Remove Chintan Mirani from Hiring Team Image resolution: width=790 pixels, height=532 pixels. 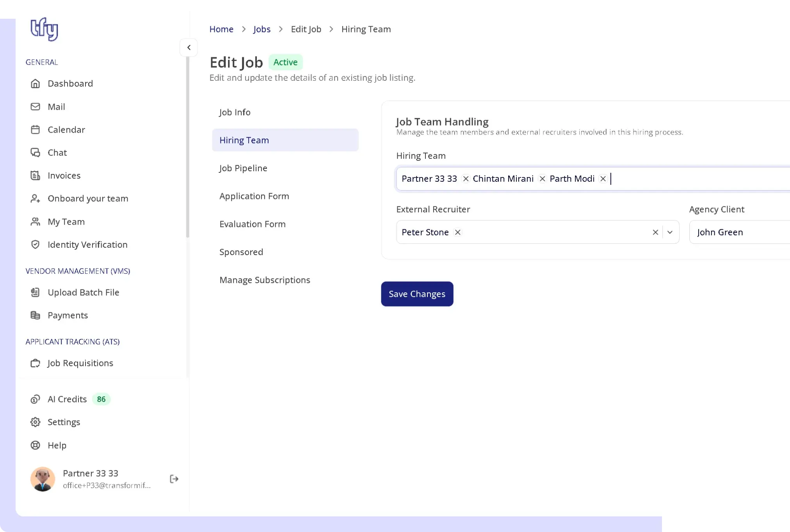tap(542, 179)
